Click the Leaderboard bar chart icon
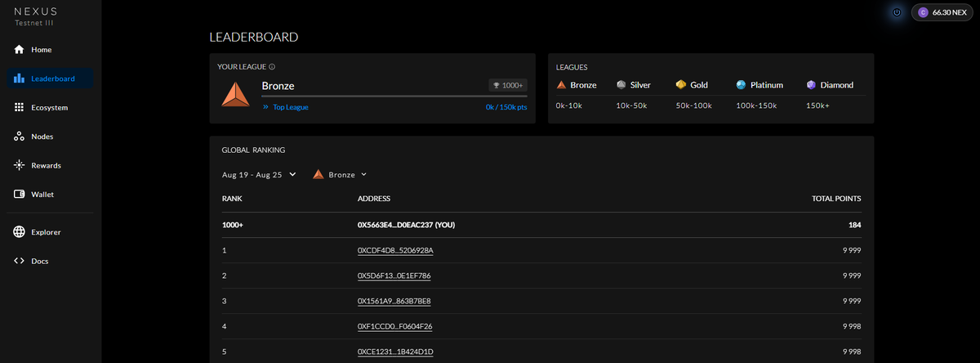This screenshot has height=363, width=980. pyautogui.click(x=19, y=78)
